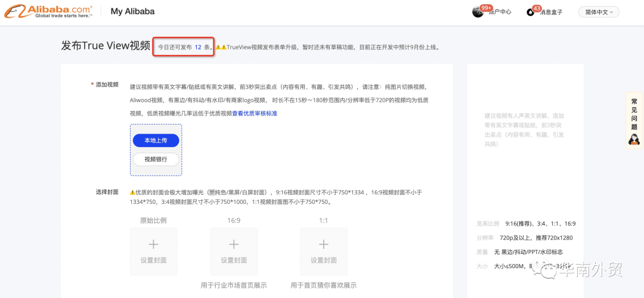
Task: Set cover for 1:1 slot
Action: 324,252
